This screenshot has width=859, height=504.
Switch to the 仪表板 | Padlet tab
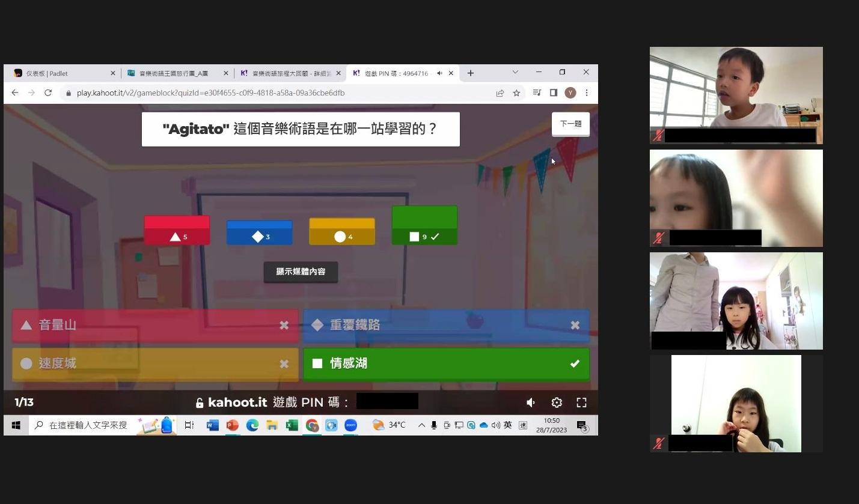pos(60,73)
